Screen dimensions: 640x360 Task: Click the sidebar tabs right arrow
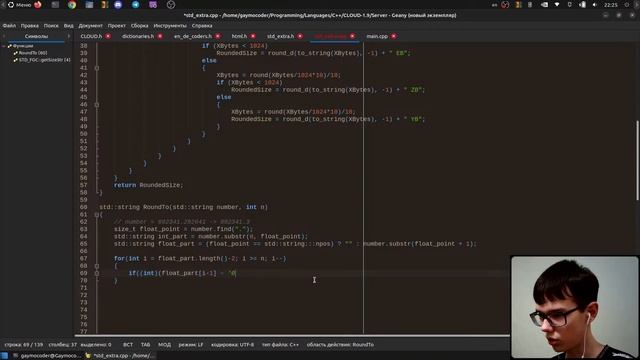pos(69,36)
